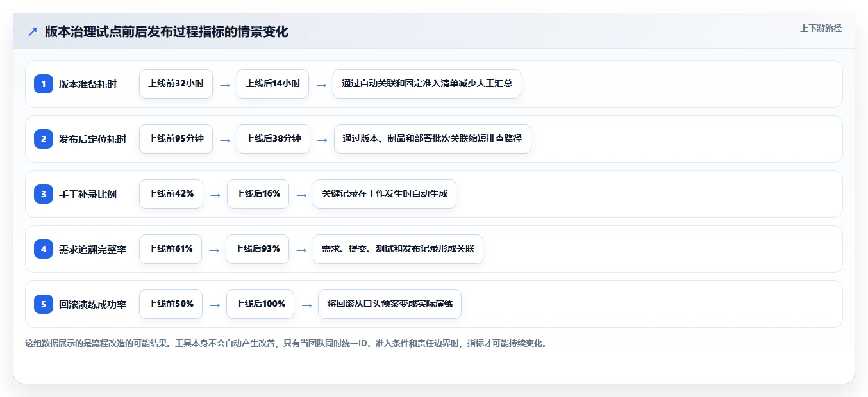868x397 pixels.
Task: Open the 需求、提交、测试和发布记录形成关联 note
Action: coord(398,249)
